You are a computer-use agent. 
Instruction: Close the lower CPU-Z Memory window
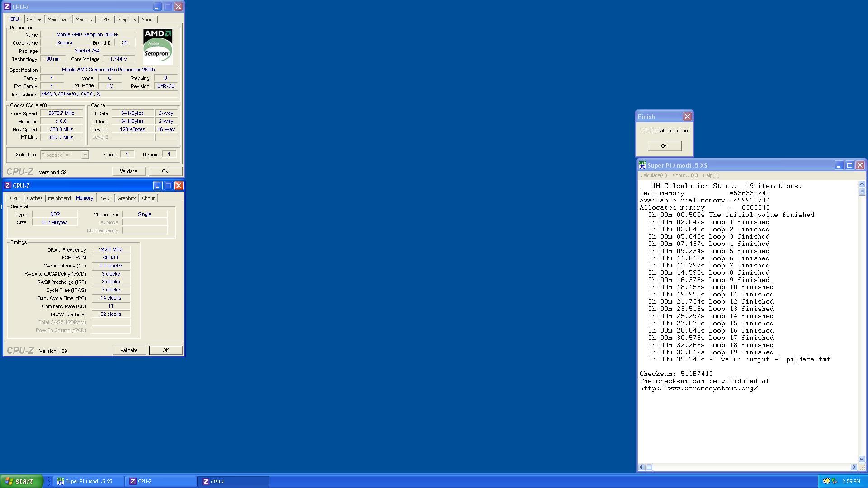(179, 186)
